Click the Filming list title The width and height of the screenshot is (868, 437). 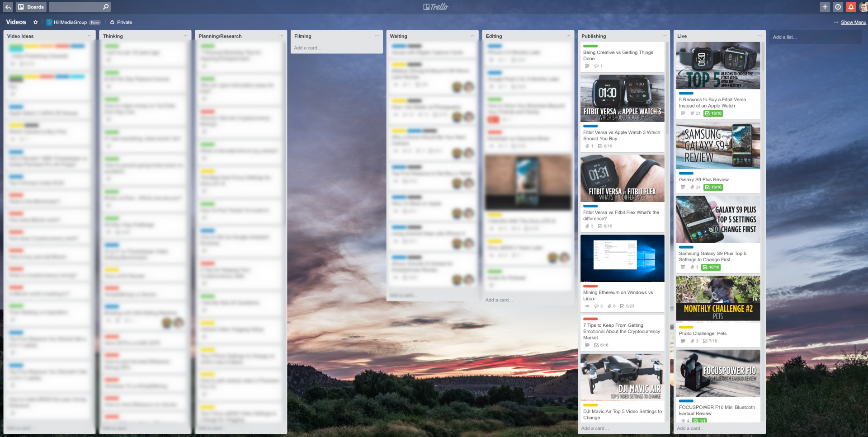pos(302,36)
